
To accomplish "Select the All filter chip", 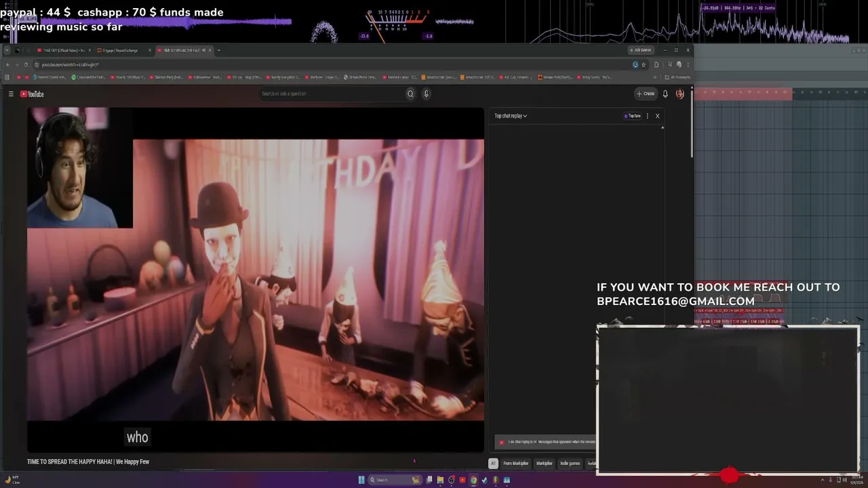I will [493, 464].
